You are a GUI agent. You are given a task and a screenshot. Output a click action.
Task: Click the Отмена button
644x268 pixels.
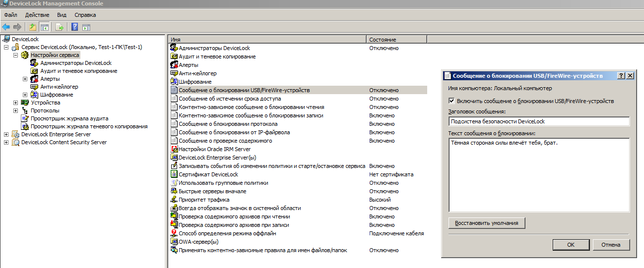click(611, 245)
